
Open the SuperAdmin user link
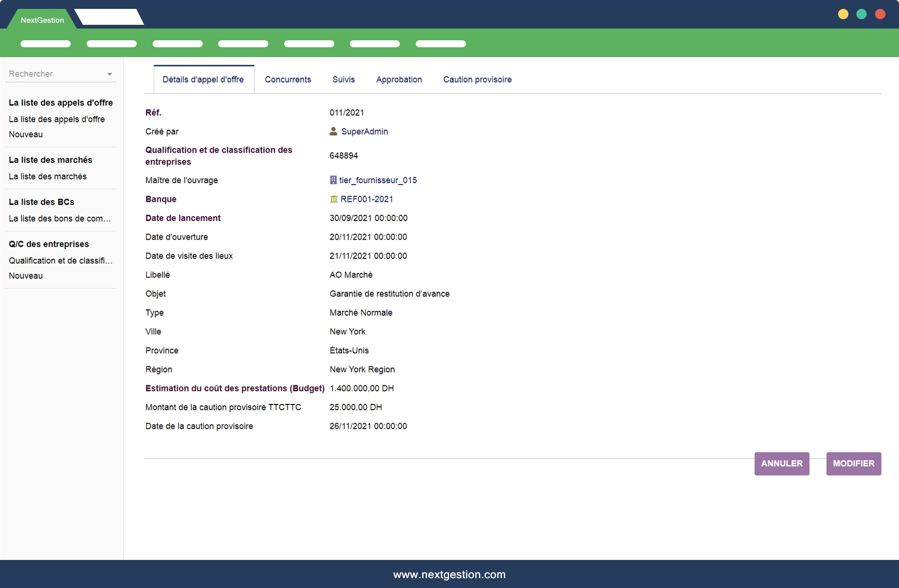pyautogui.click(x=364, y=132)
